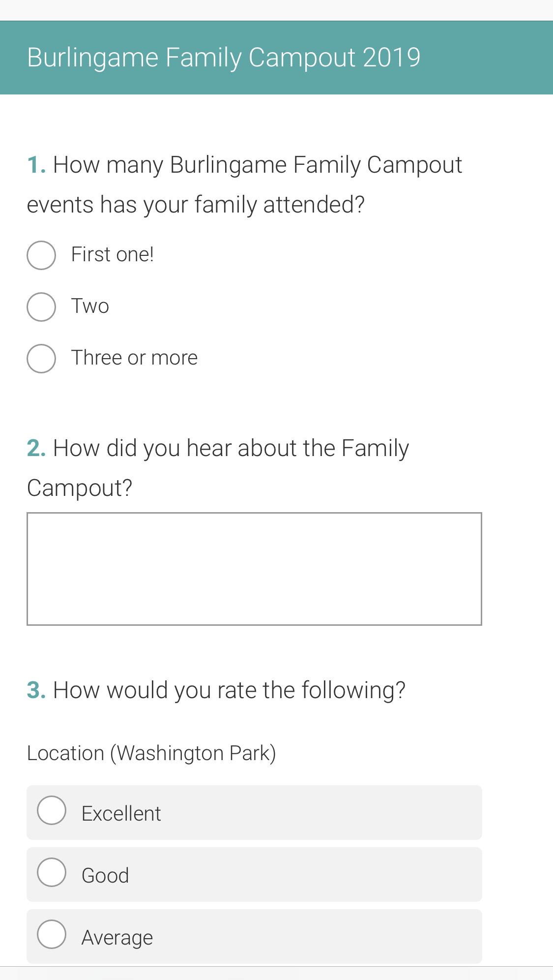Choose the "Two" radio option circle
Screen dimensions: 553x980
41,307
